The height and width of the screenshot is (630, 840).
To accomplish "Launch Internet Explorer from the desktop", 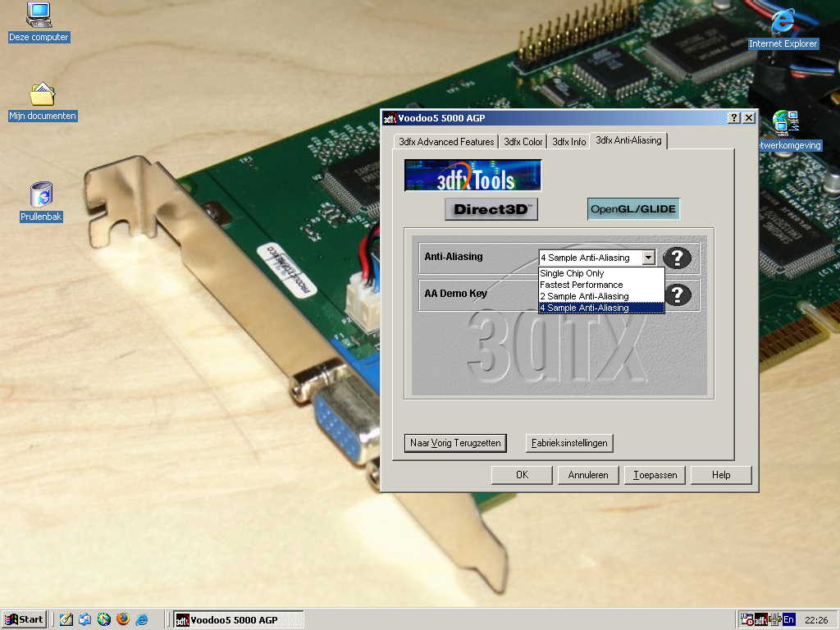I will (783, 30).
